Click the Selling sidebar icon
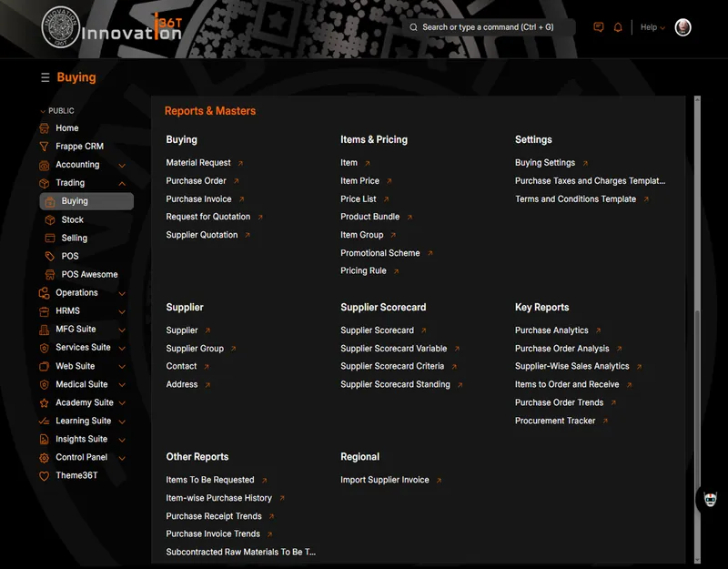 point(50,238)
